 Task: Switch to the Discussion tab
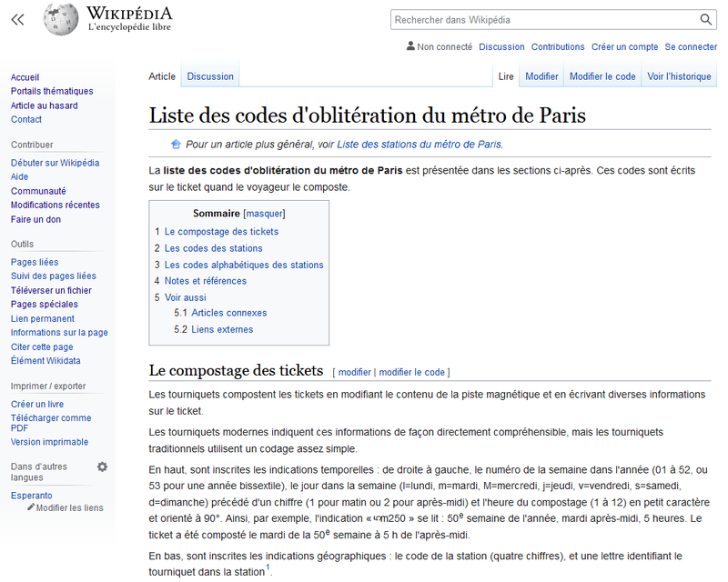click(210, 76)
